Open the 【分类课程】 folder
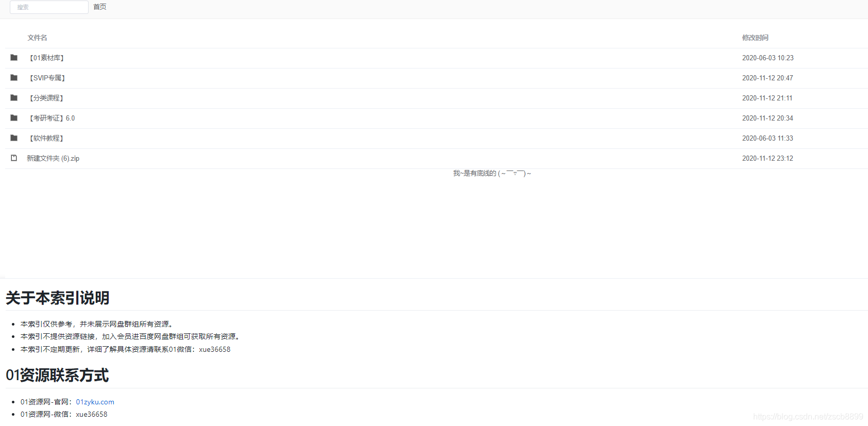Screen dimensions: 868x426 point(46,98)
